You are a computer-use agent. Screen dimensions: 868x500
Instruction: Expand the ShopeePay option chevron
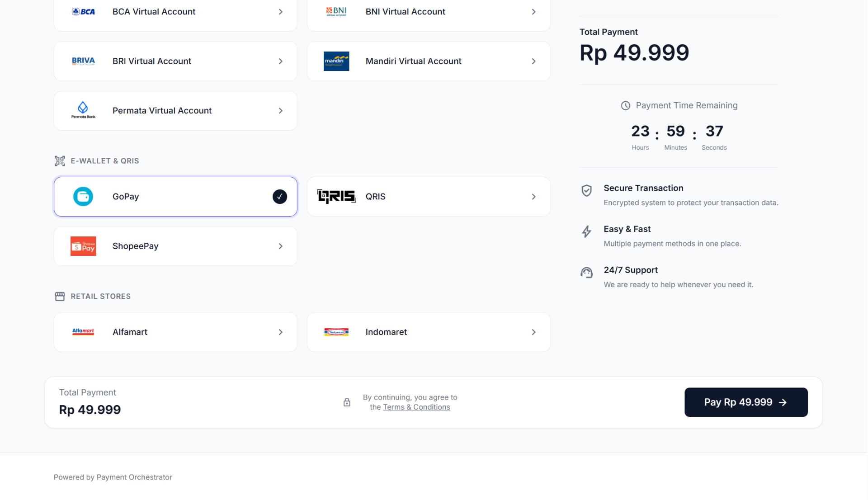pyautogui.click(x=281, y=246)
